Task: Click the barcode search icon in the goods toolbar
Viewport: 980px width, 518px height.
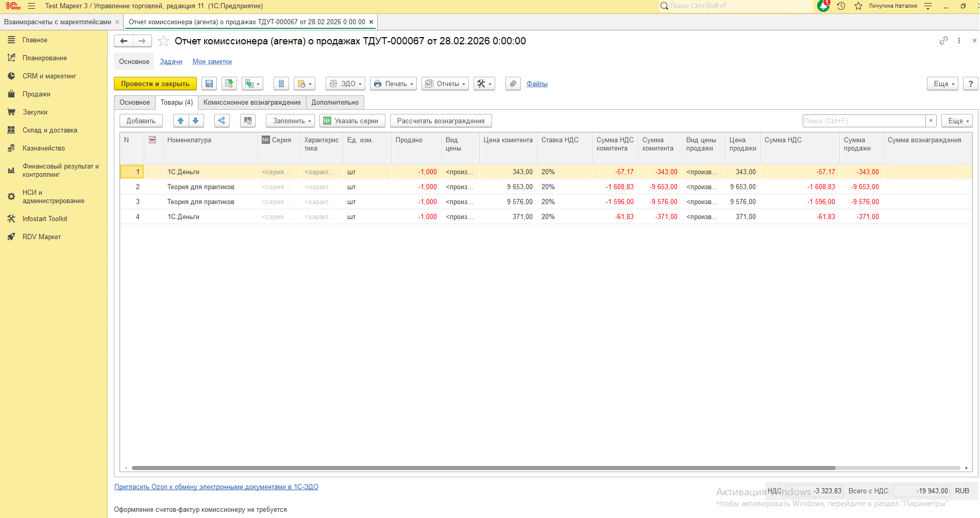Action: (x=248, y=121)
